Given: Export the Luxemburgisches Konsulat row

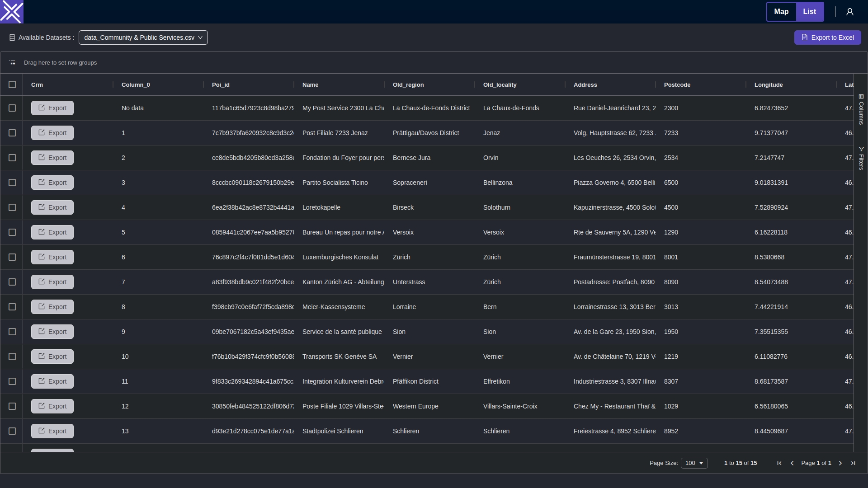Looking at the screenshot, I should pyautogui.click(x=52, y=257).
